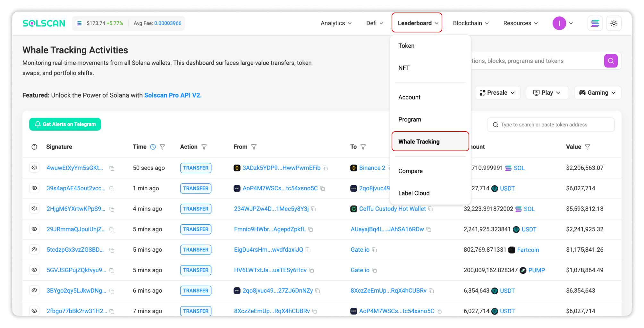Toggle the light/dark theme sun icon
Viewport: 644px width, 328px height.
click(614, 23)
